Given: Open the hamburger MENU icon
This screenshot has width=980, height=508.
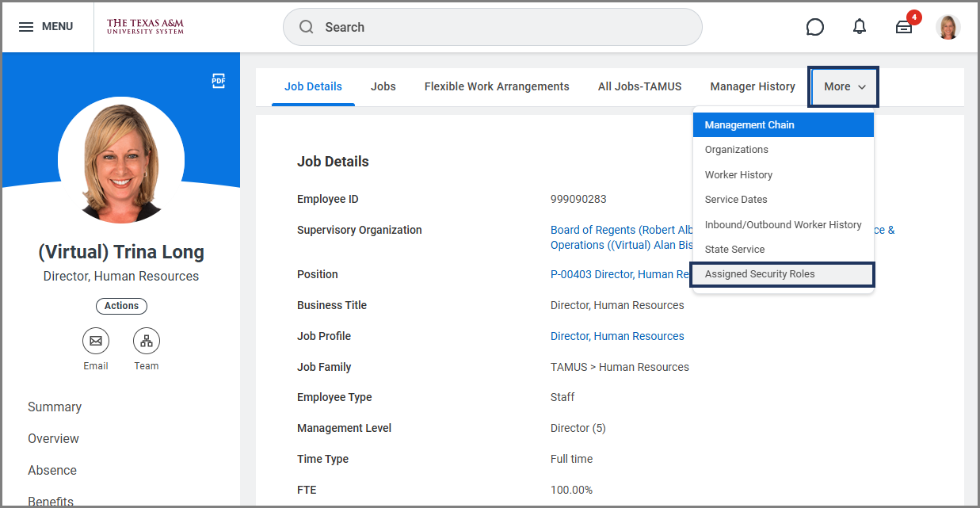Looking at the screenshot, I should [x=26, y=27].
